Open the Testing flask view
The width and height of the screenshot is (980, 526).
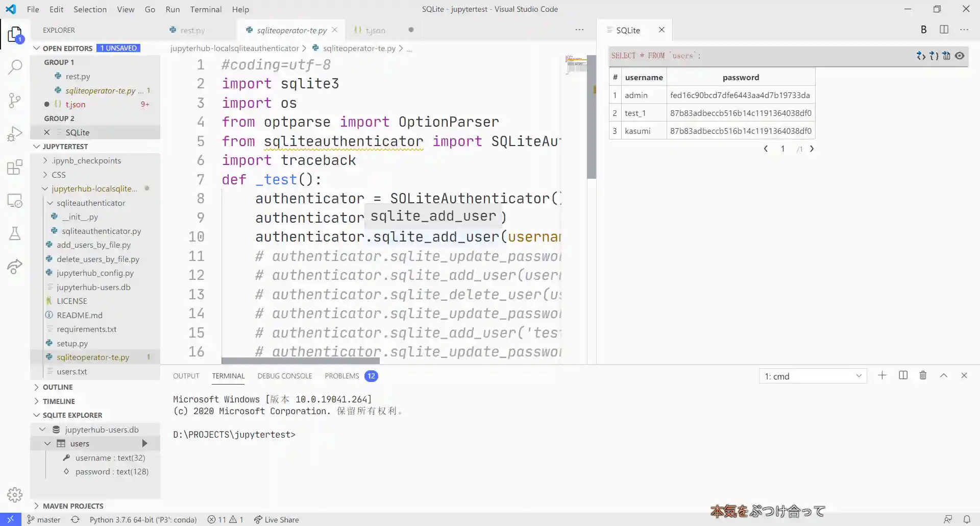[15, 234]
